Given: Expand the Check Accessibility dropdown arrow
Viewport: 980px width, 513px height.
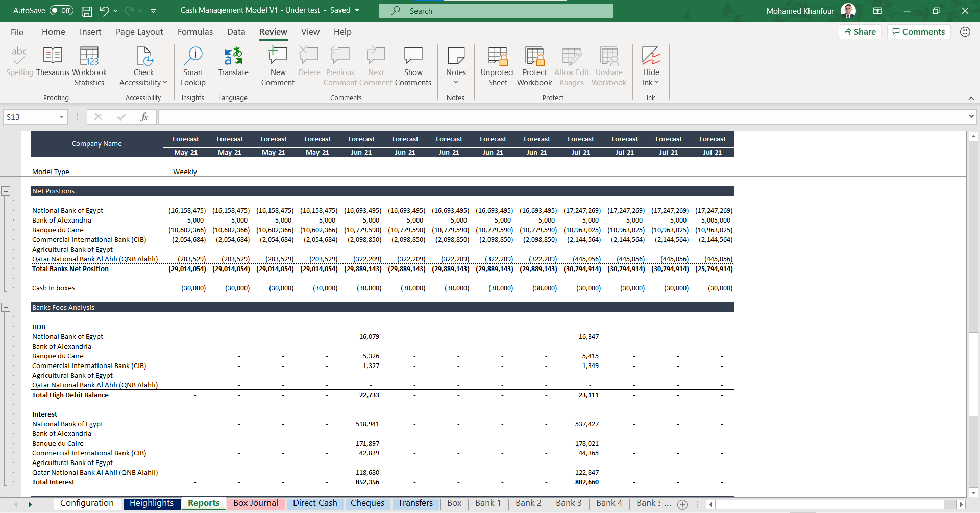Looking at the screenshot, I should [165, 83].
